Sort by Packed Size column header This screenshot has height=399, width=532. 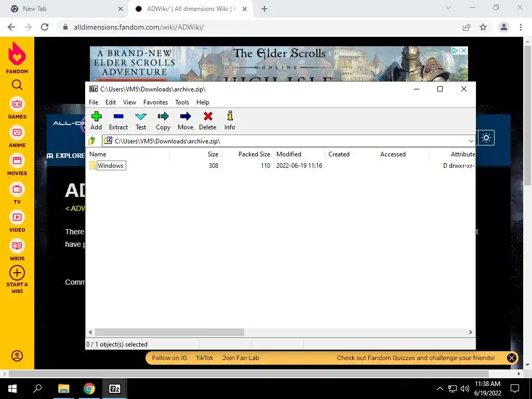(247, 154)
